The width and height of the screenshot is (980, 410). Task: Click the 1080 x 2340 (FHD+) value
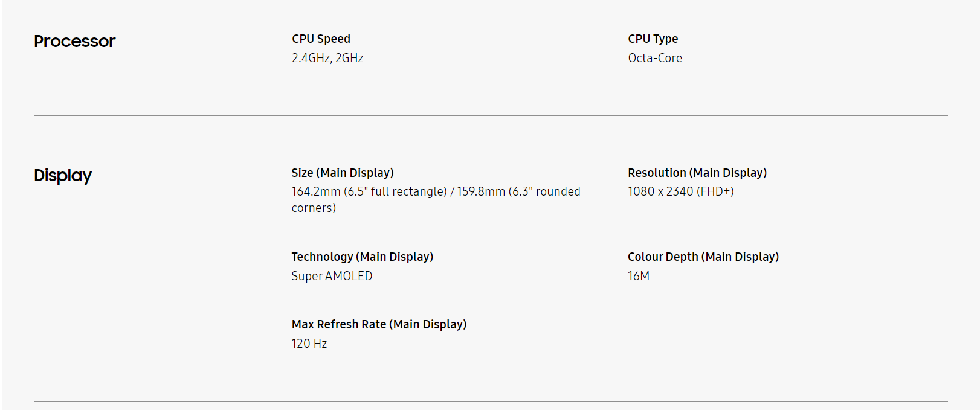point(681,191)
